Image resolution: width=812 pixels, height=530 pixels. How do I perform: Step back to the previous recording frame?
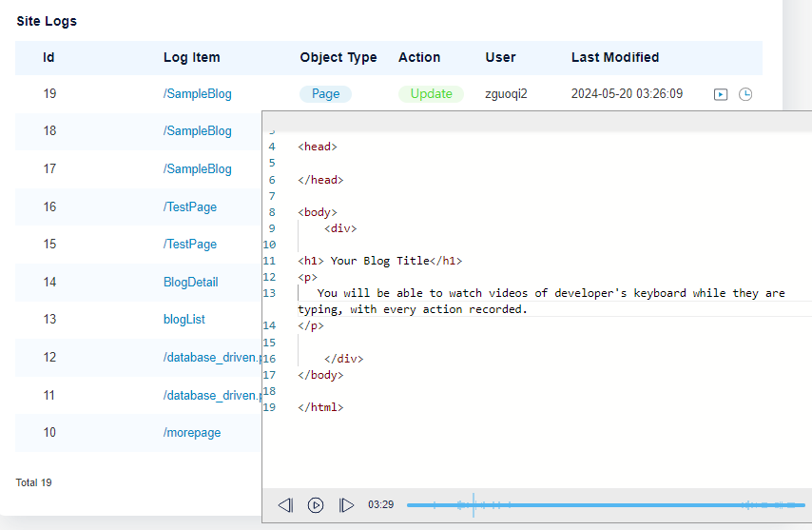click(x=285, y=505)
